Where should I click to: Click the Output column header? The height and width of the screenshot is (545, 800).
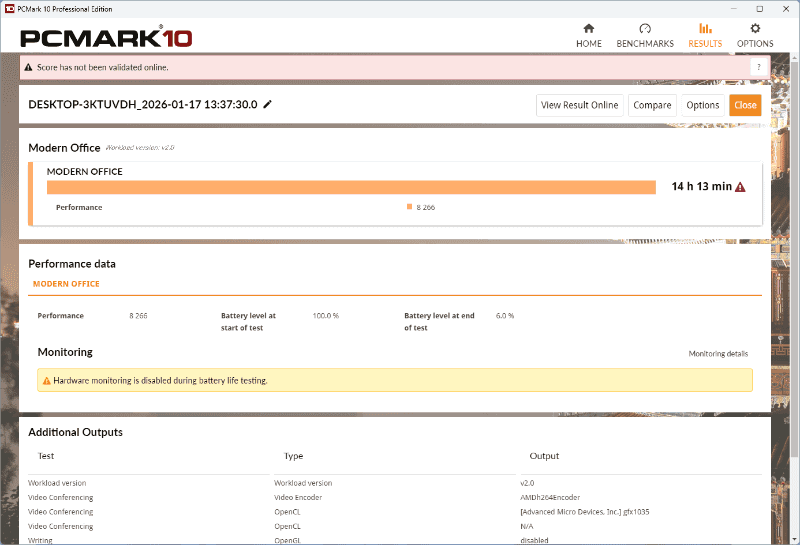(x=544, y=456)
